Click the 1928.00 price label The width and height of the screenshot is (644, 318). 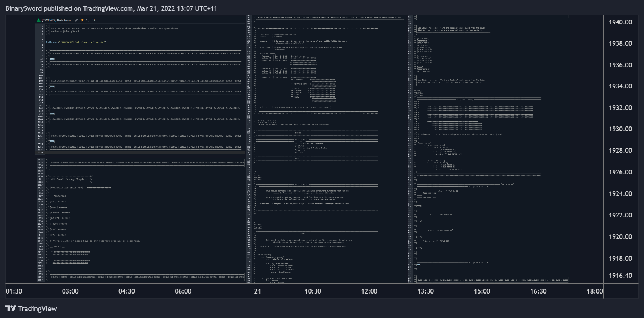point(620,151)
